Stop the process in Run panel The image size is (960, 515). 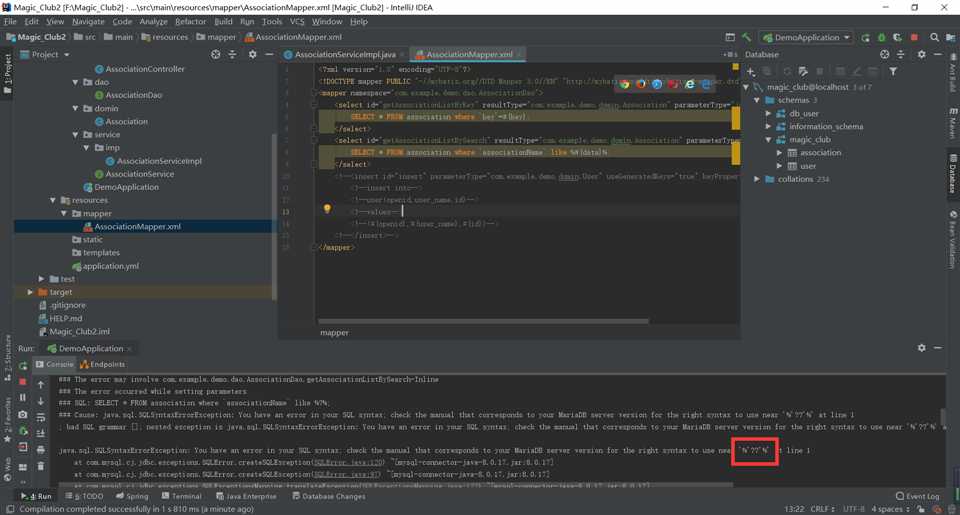coord(23,382)
